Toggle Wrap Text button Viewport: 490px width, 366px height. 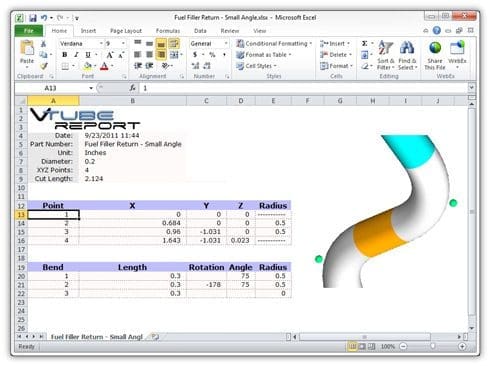[174, 43]
